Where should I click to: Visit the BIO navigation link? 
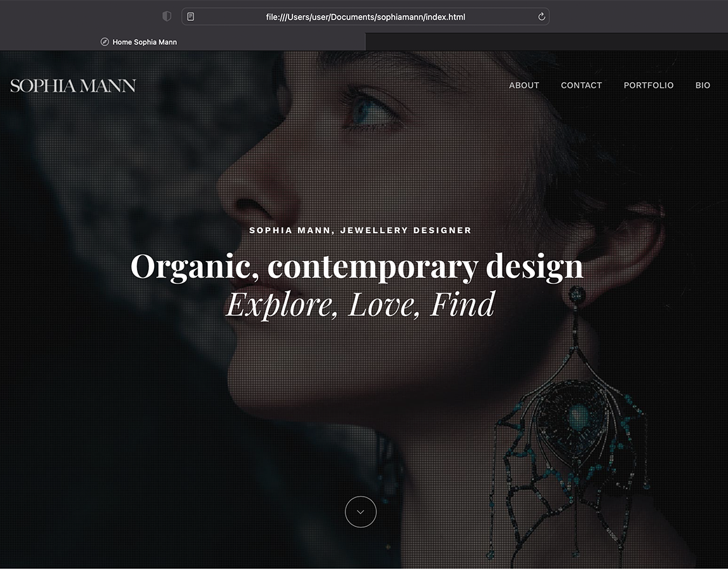(x=703, y=85)
